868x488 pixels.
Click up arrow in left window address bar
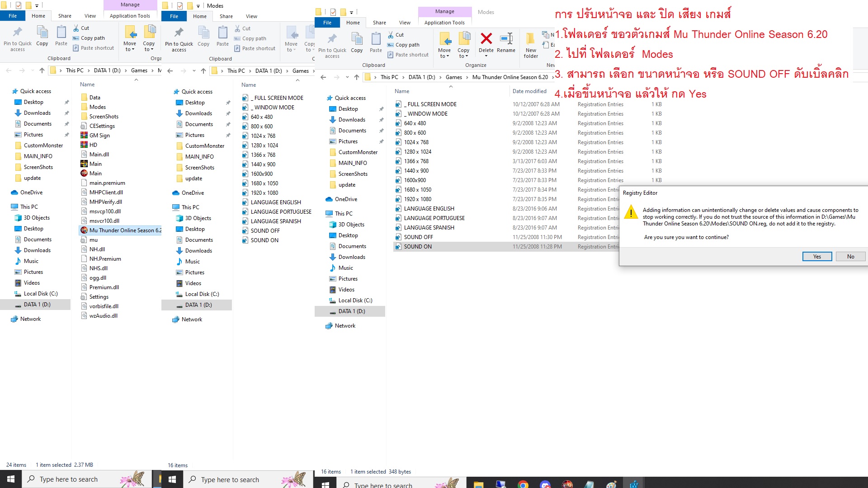42,70
